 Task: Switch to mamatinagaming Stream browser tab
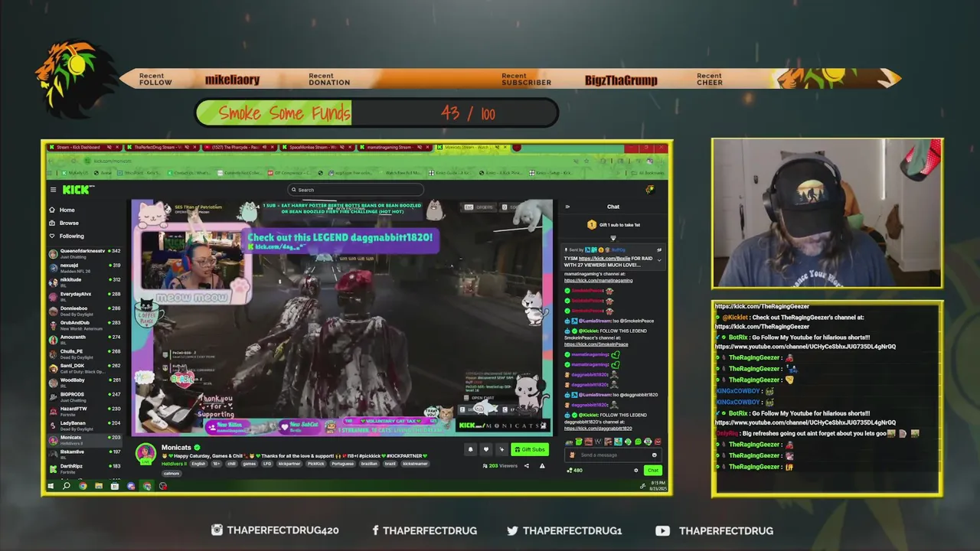tap(395, 147)
